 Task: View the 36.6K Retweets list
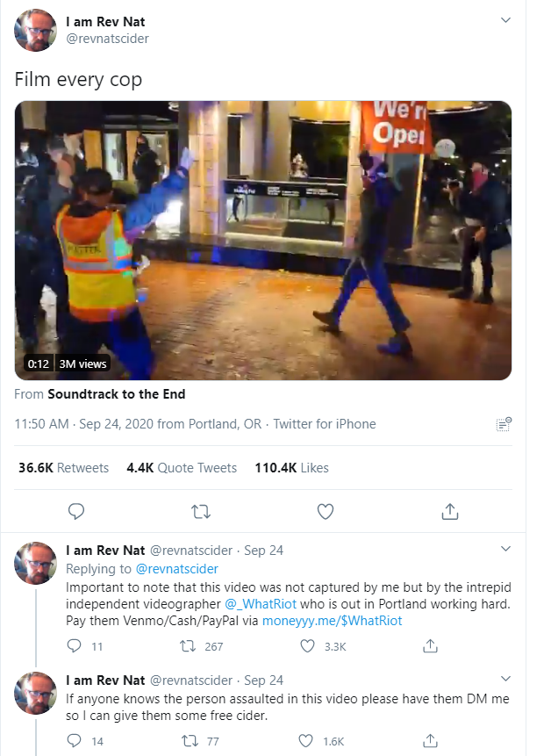pyautogui.click(x=63, y=468)
